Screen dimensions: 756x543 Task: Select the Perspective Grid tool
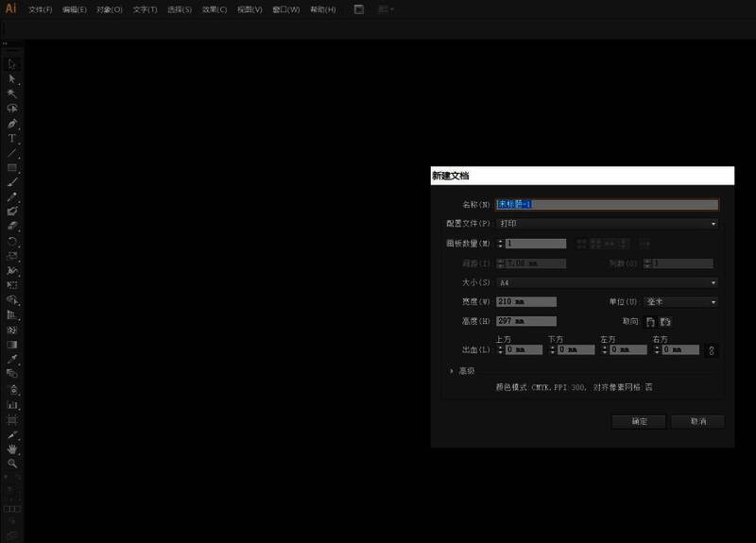point(12,315)
